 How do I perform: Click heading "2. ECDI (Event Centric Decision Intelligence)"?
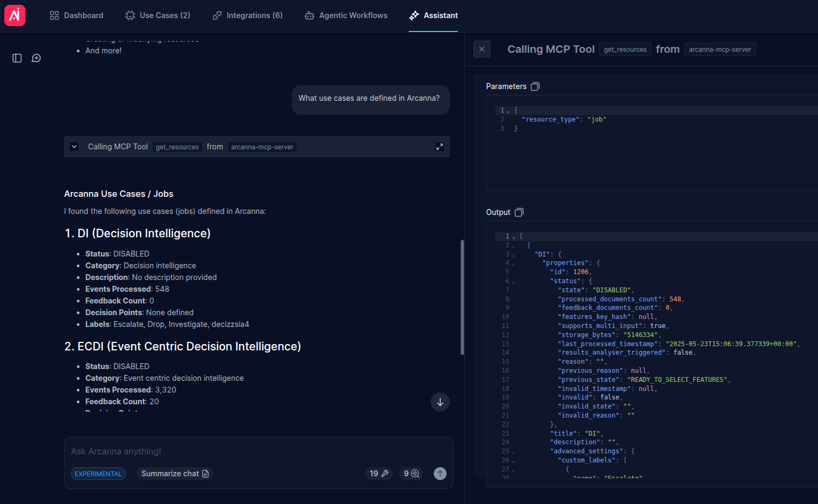pos(182,347)
